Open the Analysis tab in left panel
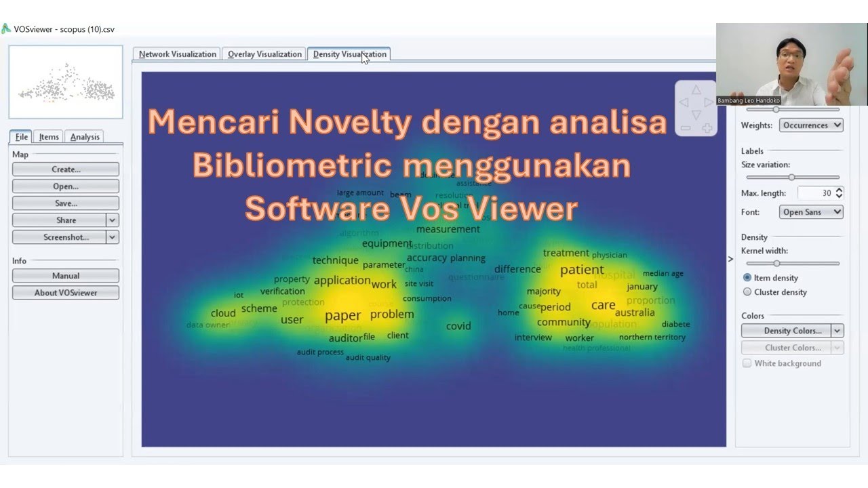The image size is (868, 488). [85, 137]
